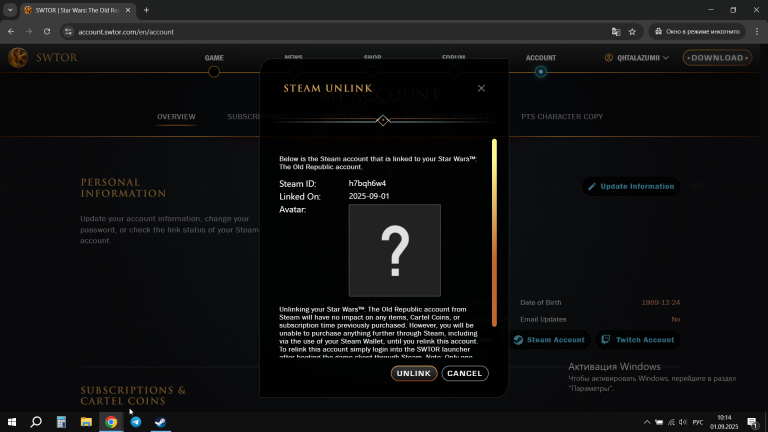Viewport: 768px width, 432px height.
Task: Click the dialog's vertical scrollbar
Action: click(x=494, y=233)
